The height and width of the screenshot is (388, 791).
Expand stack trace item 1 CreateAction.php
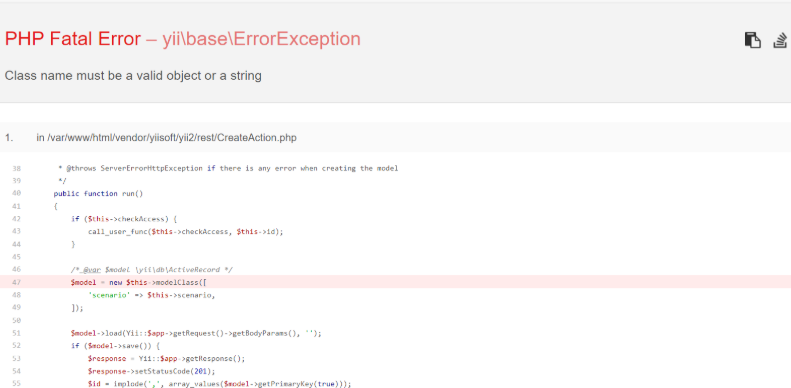pyautogui.click(x=396, y=137)
